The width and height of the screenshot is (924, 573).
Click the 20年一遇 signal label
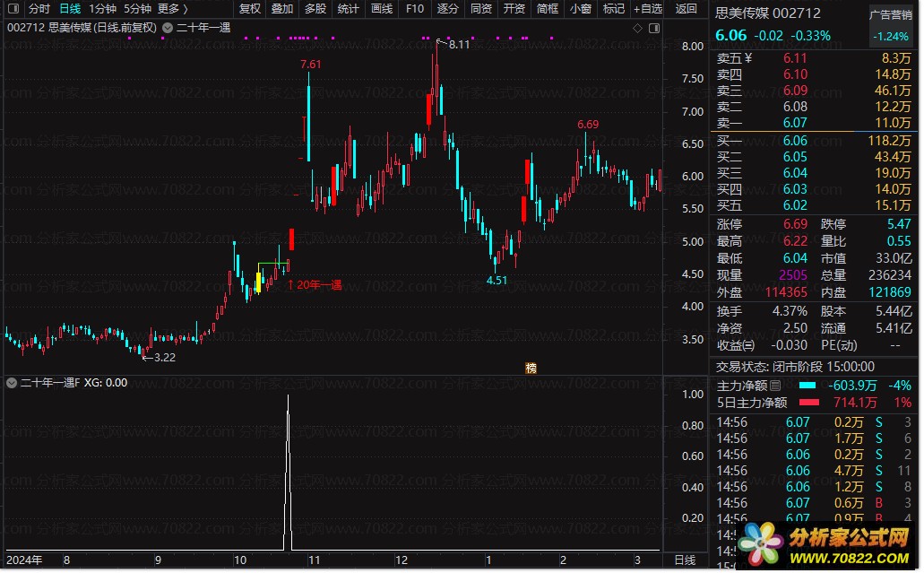319,285
